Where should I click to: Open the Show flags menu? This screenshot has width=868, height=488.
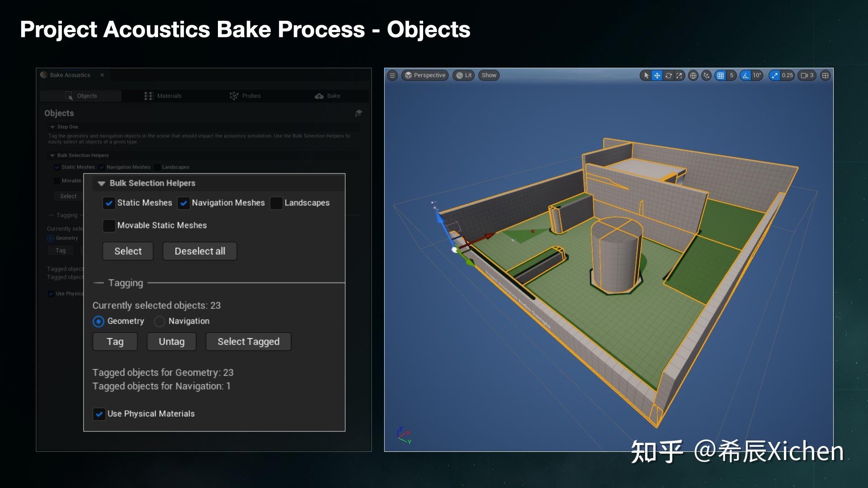488,75
